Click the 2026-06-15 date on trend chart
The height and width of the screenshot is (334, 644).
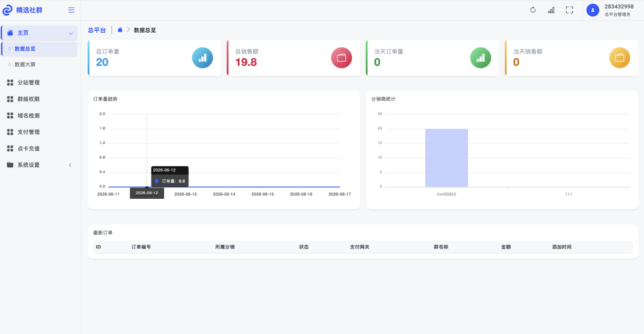tap(262, 194)
